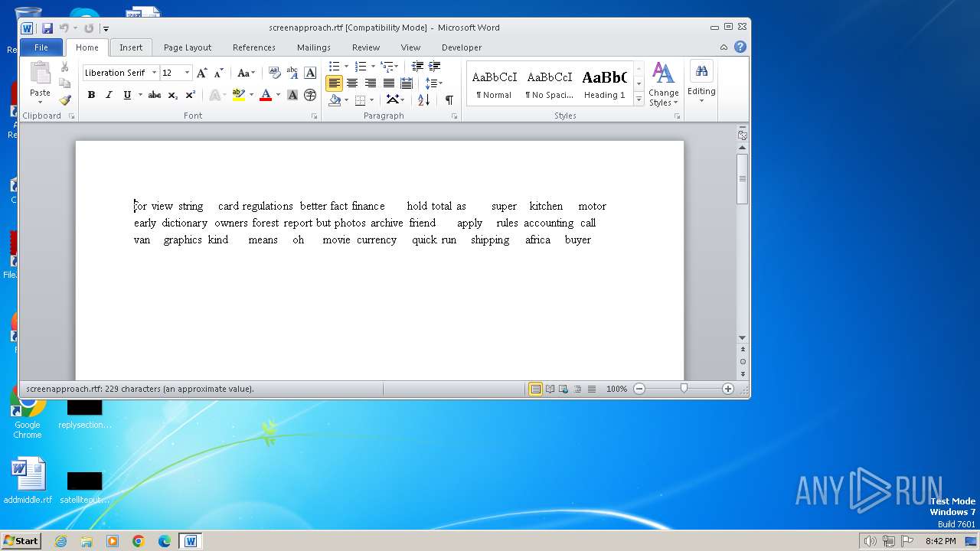Toggle Center alignment
This screenshot has height=551, width=980.
tap(352, 83)
